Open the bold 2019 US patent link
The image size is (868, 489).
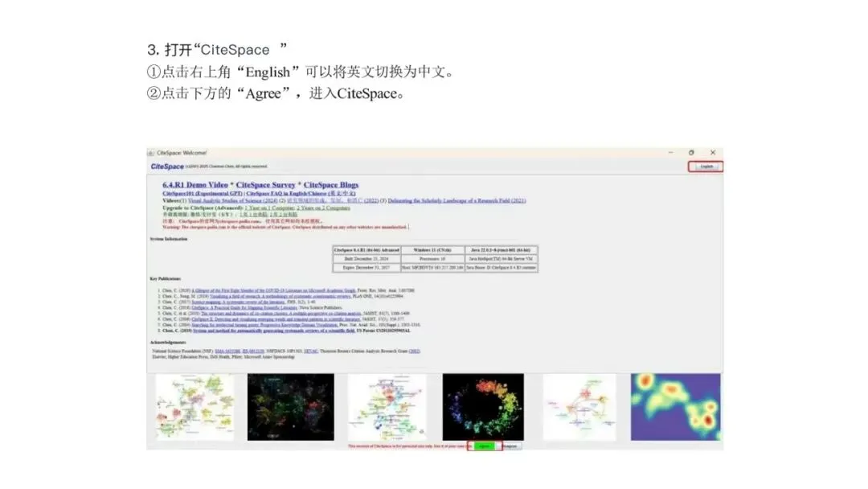[274, 331]
